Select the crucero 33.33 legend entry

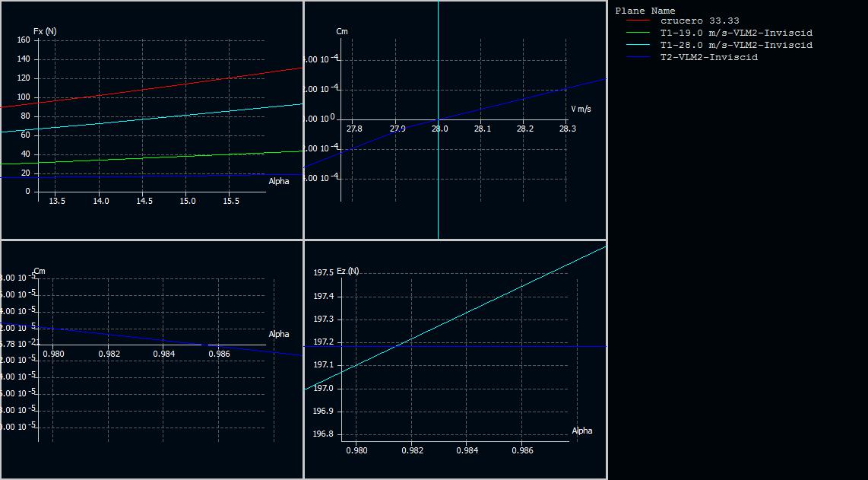(x=699, y=21)
